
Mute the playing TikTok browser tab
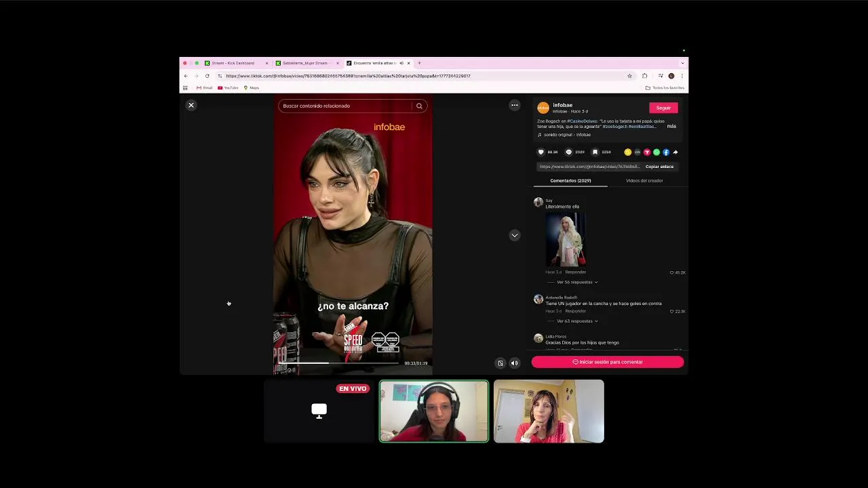click(x=401, y=63)
